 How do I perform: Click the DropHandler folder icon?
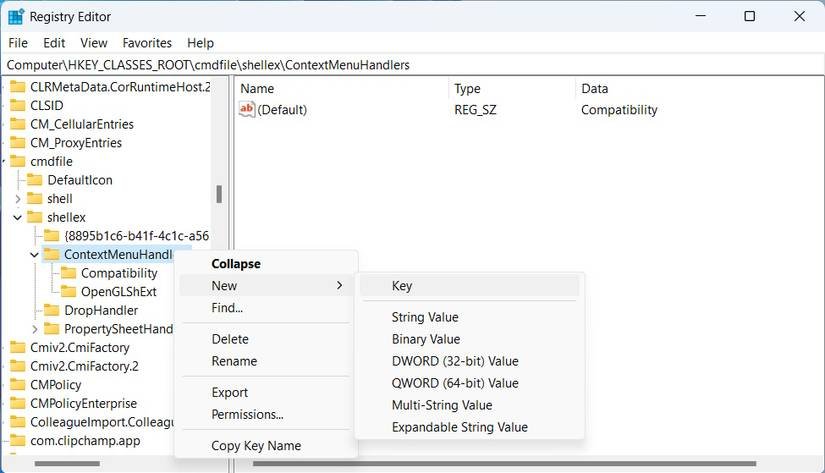51,311
